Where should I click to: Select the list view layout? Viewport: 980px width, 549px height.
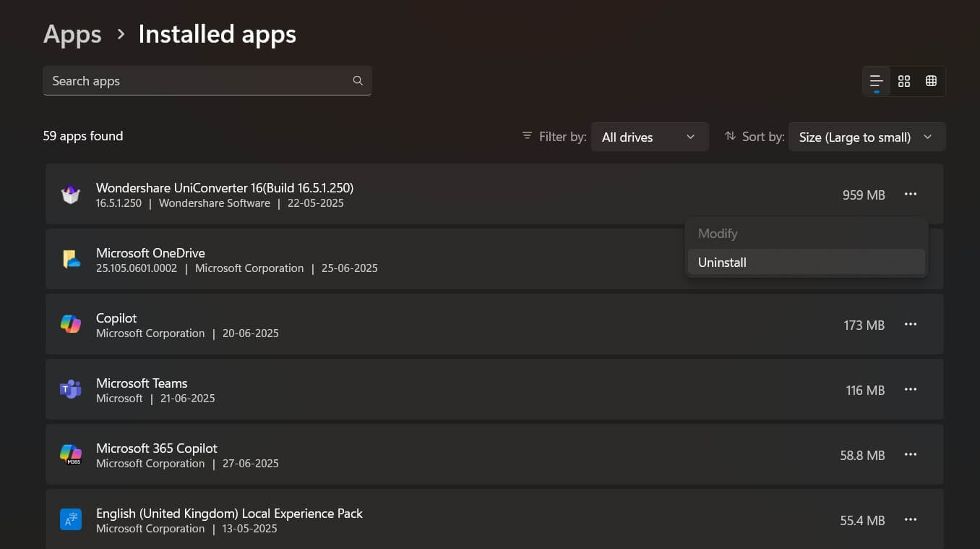[x=876, y=81]
